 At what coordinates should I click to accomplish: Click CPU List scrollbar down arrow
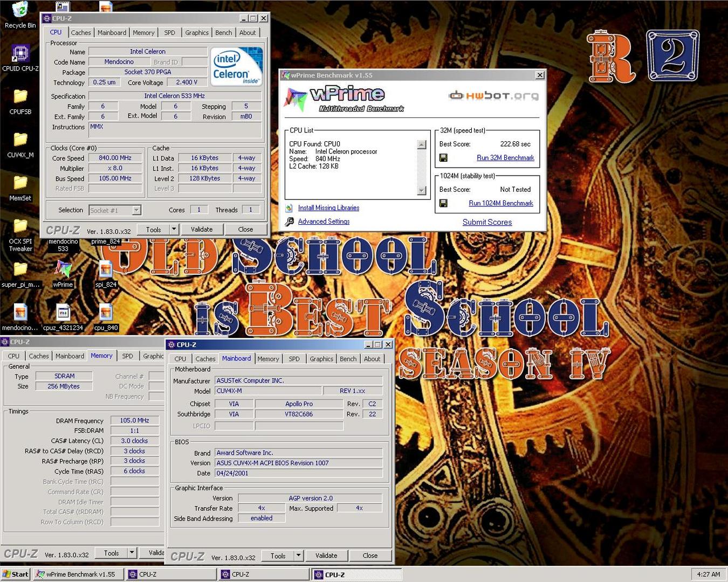(x=422, y=191)
